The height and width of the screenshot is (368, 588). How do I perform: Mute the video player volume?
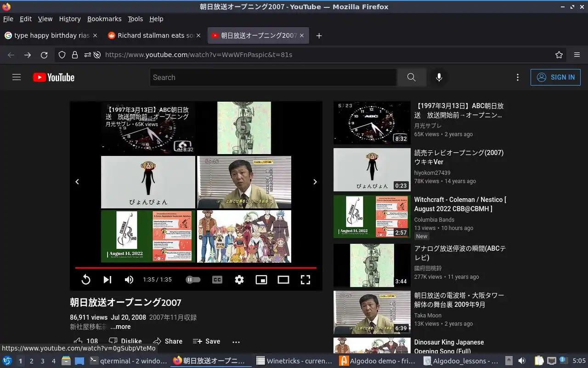(x=129, y=279)
